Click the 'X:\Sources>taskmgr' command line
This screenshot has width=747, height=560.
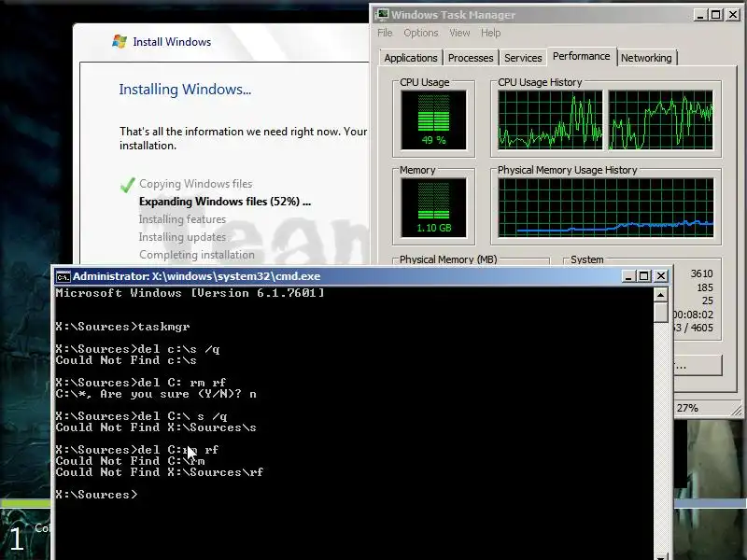pos(122,327)
